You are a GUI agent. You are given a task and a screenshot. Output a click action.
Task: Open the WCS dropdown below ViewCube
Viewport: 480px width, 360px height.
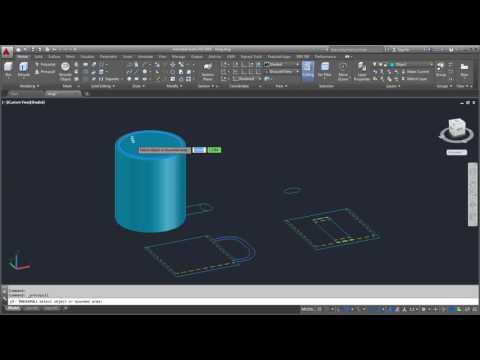(x=457, y=152)
